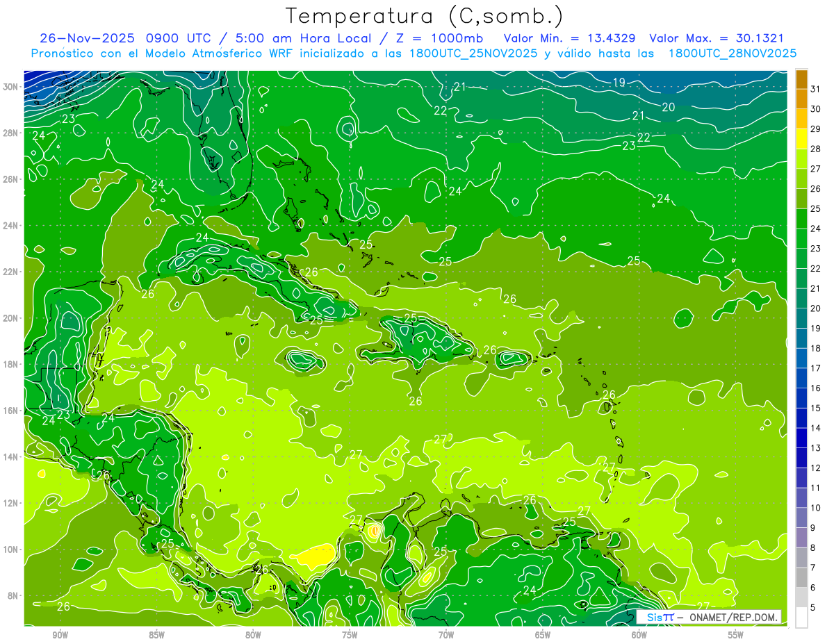Click the dark blue band between 13 and 14
The width and height of the screenshot is (834, 644).
(801, 438)
